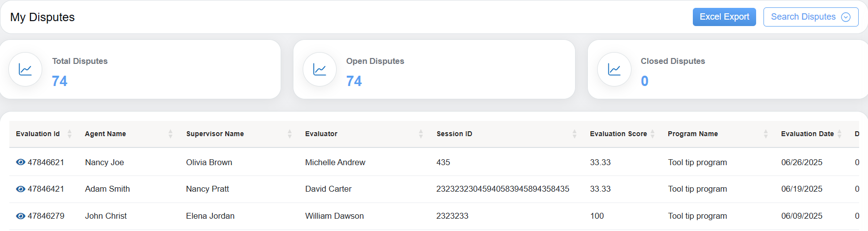Sort table by Supervisor Name
868x231 pixels.
click(x=289, y=134)
